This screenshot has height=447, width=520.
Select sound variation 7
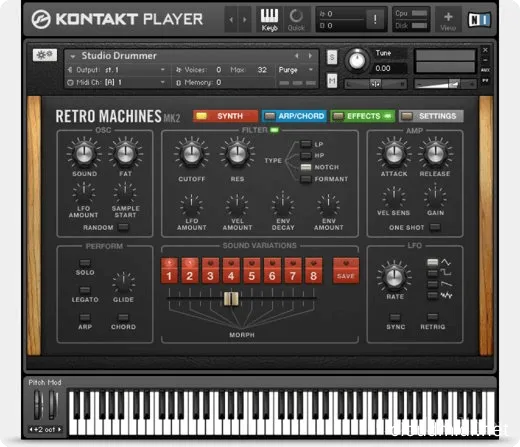[x=293, y=271]
